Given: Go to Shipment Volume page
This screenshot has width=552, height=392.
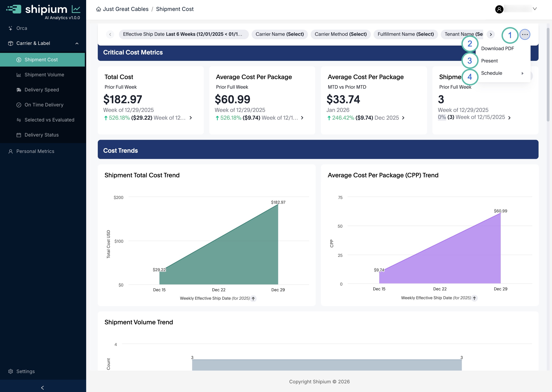Looking at the screenshot, I should coord(44,75).
